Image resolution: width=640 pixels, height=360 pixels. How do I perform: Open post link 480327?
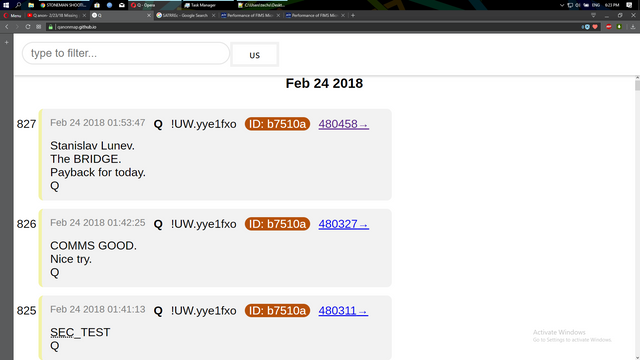coord(344,224)
